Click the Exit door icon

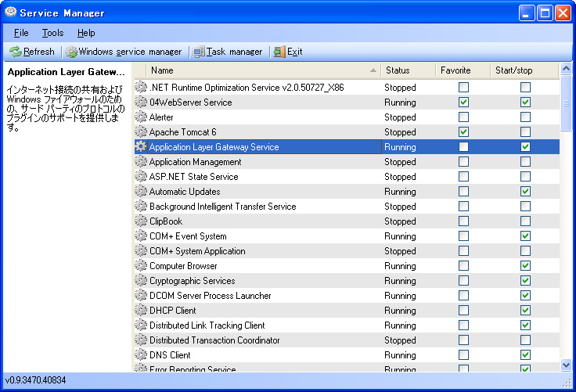279,52
